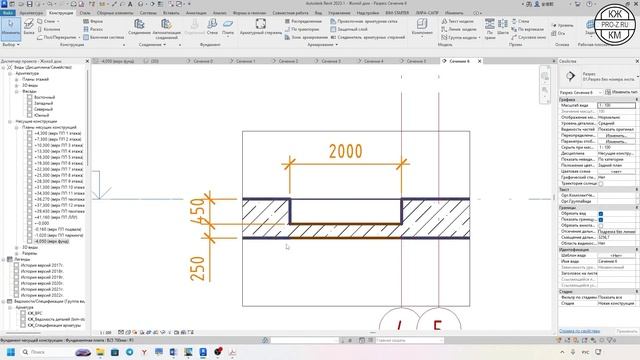
Task: Collapse the Ведомости/Спецификации tree node
Action: click(x=4, y=301)
